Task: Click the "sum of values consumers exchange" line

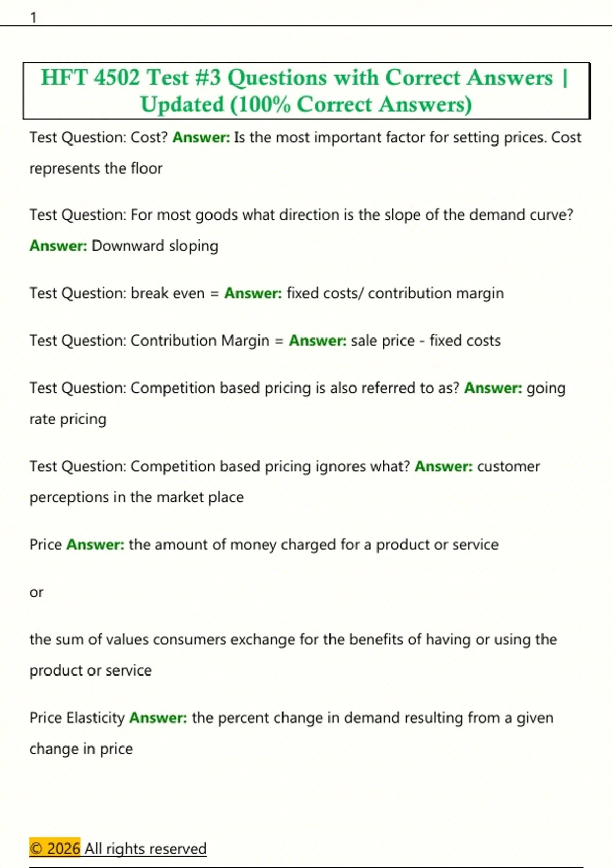Action: [293, 640]
